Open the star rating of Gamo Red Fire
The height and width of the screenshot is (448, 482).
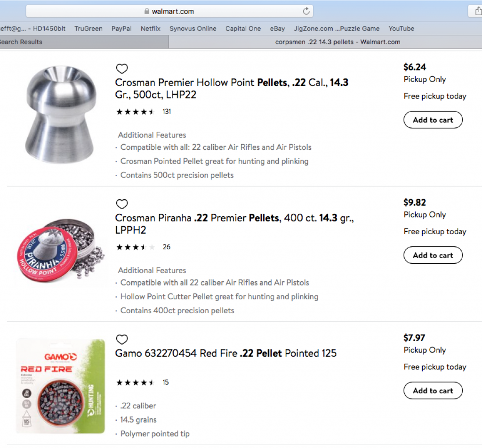click(135, 383)
